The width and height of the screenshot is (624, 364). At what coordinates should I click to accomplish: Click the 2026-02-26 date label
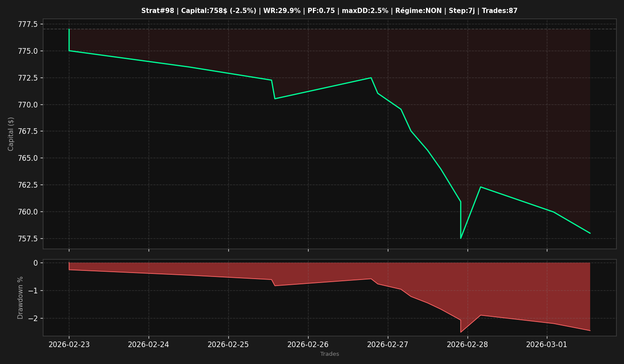[x=308, y=344]
